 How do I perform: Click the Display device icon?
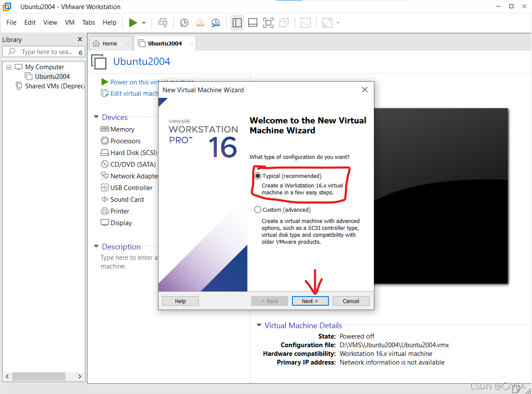point(104,223)
